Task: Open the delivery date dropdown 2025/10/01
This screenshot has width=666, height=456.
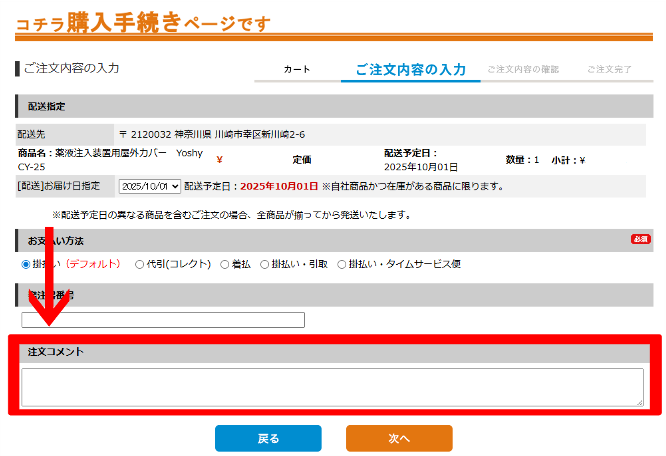Action: click(x=150, y=186)
